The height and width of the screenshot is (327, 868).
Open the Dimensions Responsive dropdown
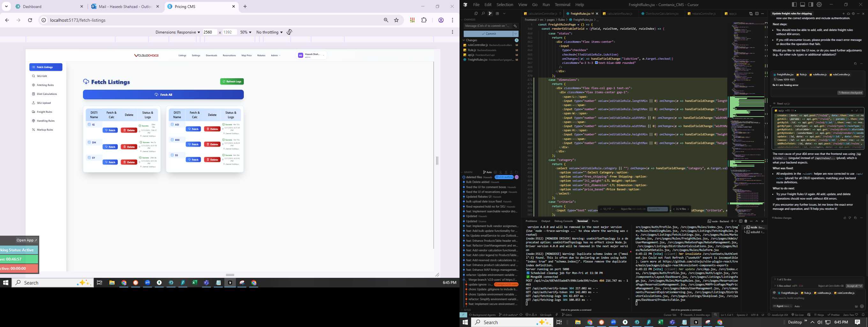pyautogui.click(x=177, y=32)
